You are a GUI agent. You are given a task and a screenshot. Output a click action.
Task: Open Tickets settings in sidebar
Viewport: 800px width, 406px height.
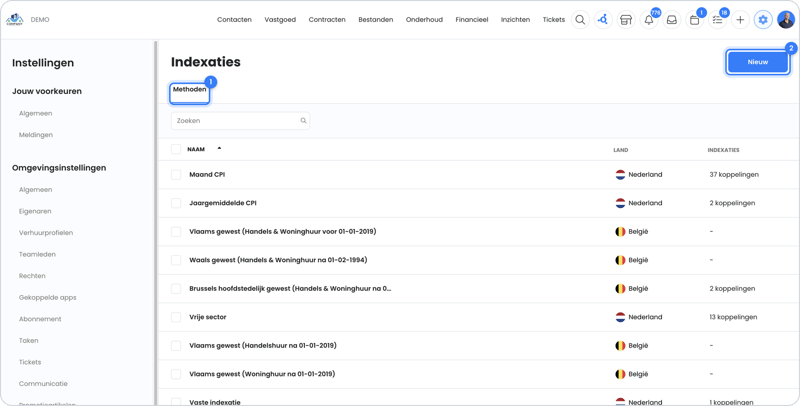[x=30, y=362]
